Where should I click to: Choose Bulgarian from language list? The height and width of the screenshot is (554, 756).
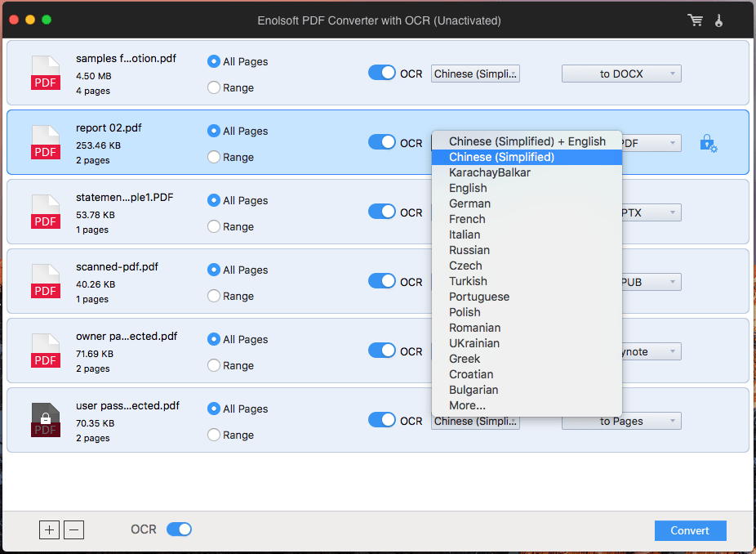tap(527, 390)
